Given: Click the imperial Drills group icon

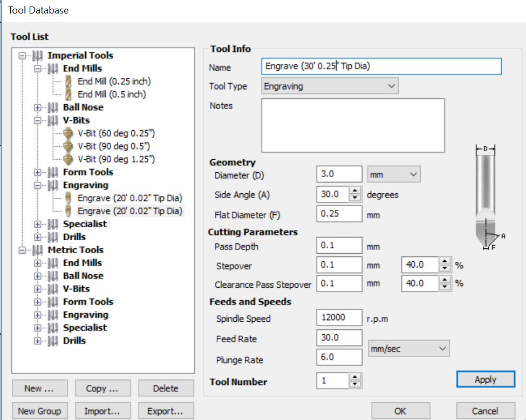Looking at the screenshot, I should tap(53, 237).
